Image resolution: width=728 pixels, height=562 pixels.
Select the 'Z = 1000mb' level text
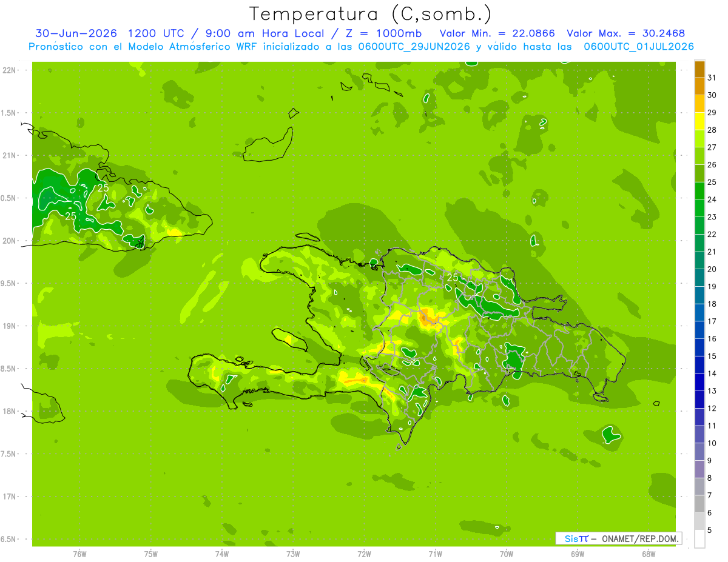[383, 33]
